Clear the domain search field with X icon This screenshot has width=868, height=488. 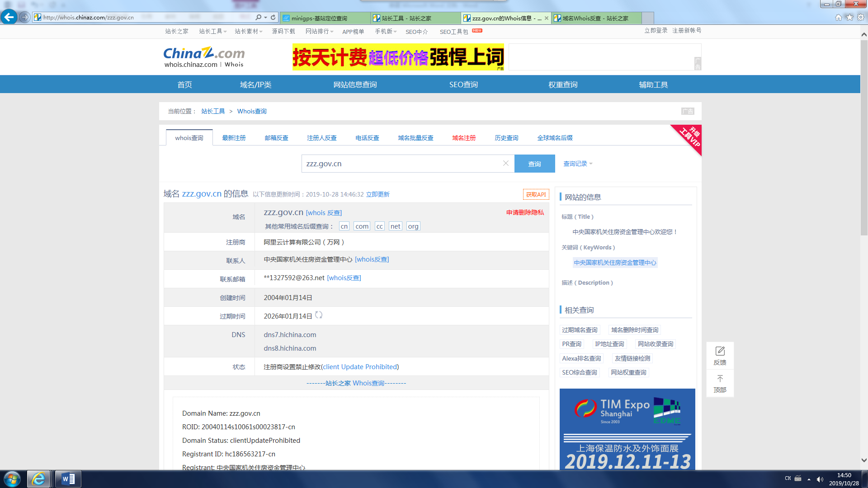pos(506,163)
